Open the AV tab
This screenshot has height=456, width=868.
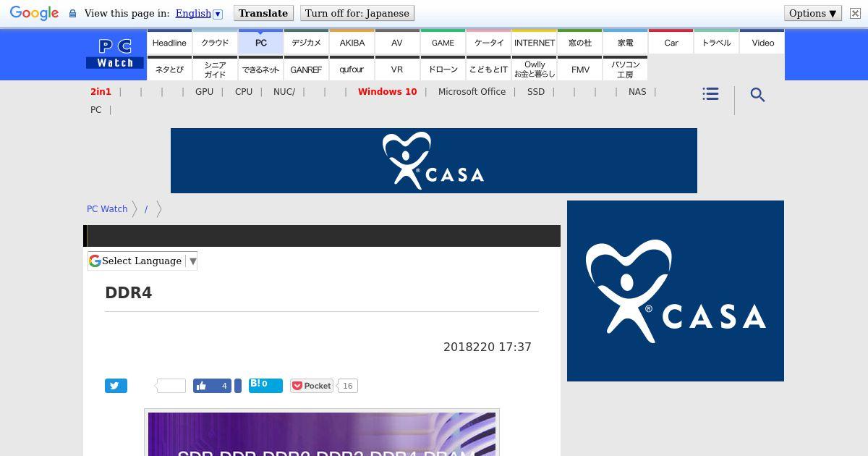(x=397, y=43)
